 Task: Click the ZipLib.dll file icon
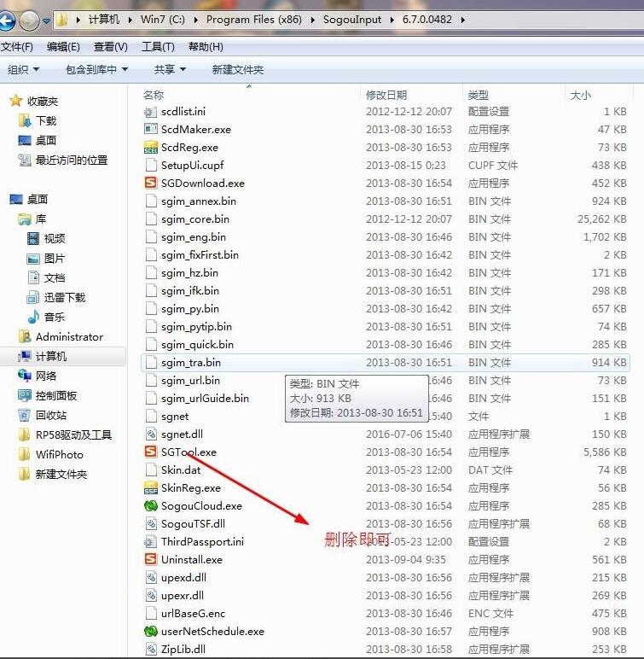pyautogui.click(x=150, y=649)
